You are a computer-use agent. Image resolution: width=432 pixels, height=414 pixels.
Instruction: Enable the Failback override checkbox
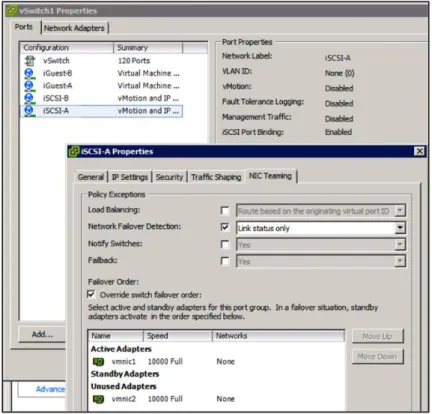click(x=225, y=261)
